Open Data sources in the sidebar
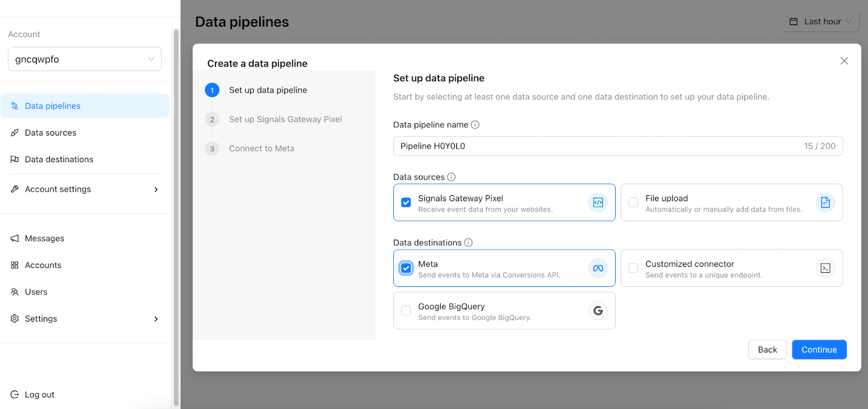This screenshot has height=409, width=868. point(85,132)
